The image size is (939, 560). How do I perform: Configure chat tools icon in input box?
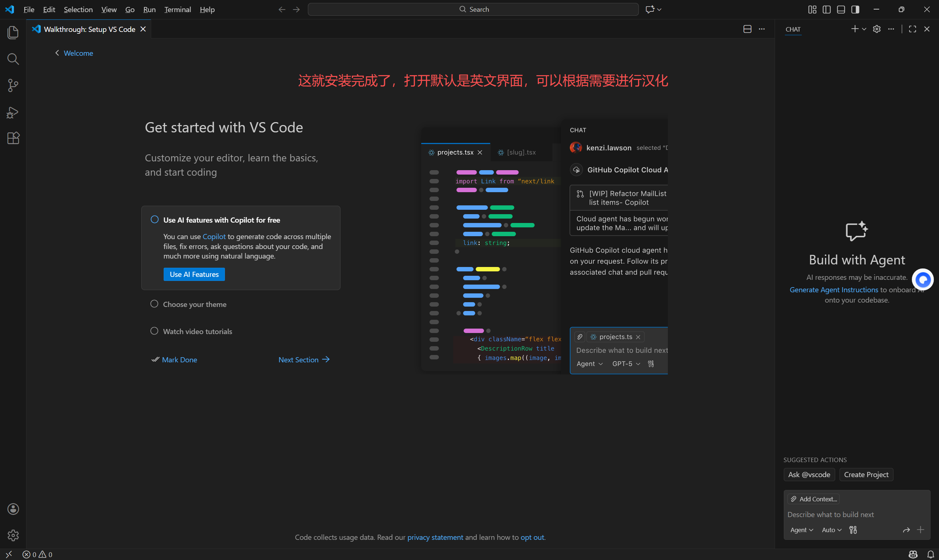853,530
